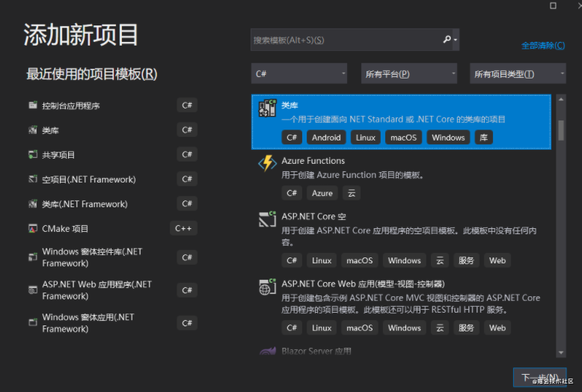This screenshot has height=392, width=582.
Task: Focus the 搜索模板 search input field
Action: 346,40
